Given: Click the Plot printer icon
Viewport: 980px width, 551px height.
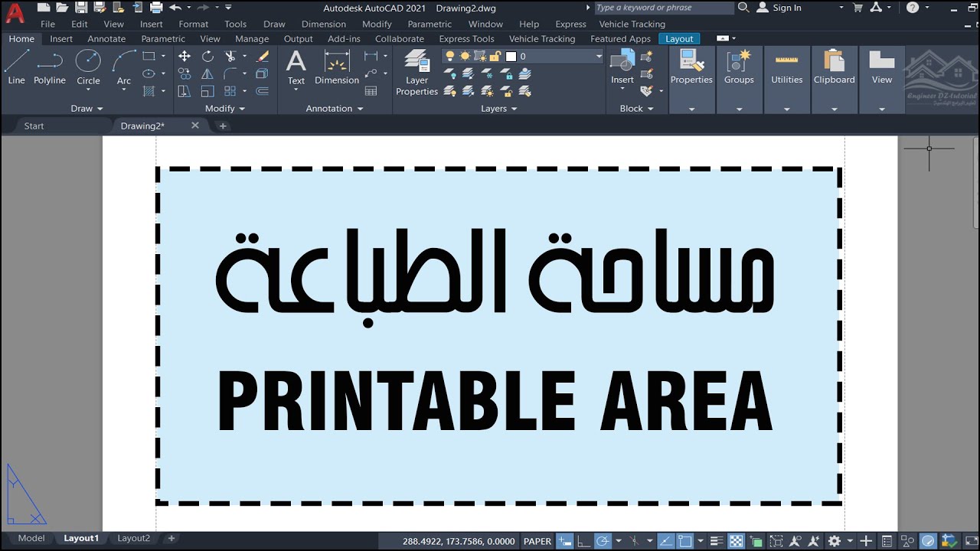Looking at the screenshot, I should pyautogui.click(x=156, y=8).
